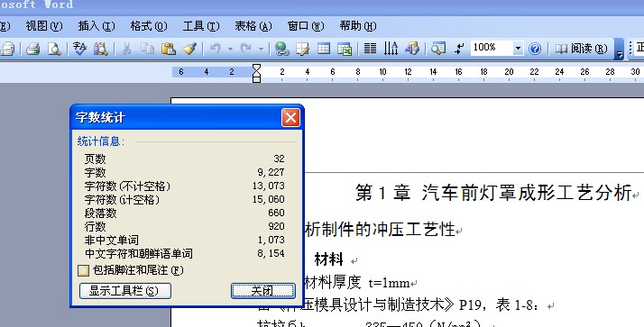Click the Redo arrow icon
644x327 pixels.
[x=246, y=49]
